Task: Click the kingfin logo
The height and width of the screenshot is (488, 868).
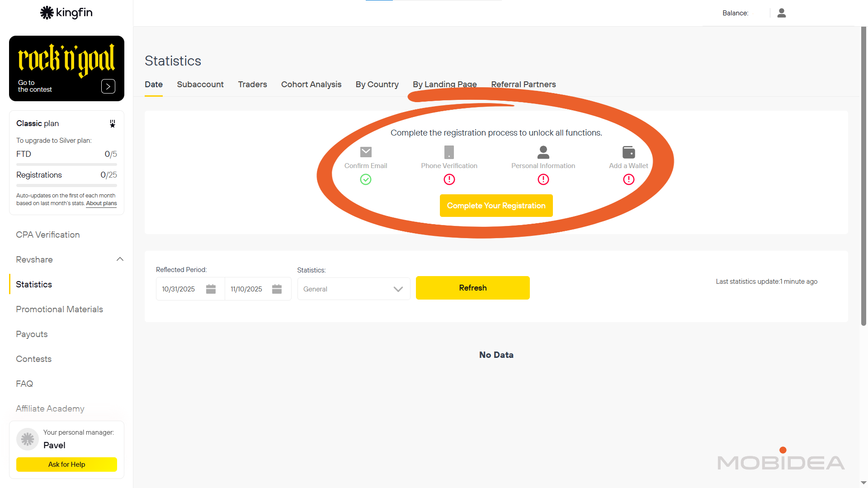Action: [x=66, y=13]
